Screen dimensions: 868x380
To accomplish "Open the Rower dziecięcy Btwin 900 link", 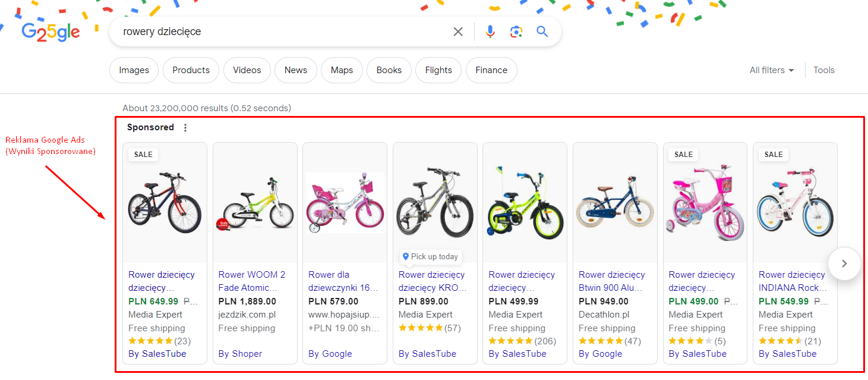I will pyautogui.click(x=612, y=281).
